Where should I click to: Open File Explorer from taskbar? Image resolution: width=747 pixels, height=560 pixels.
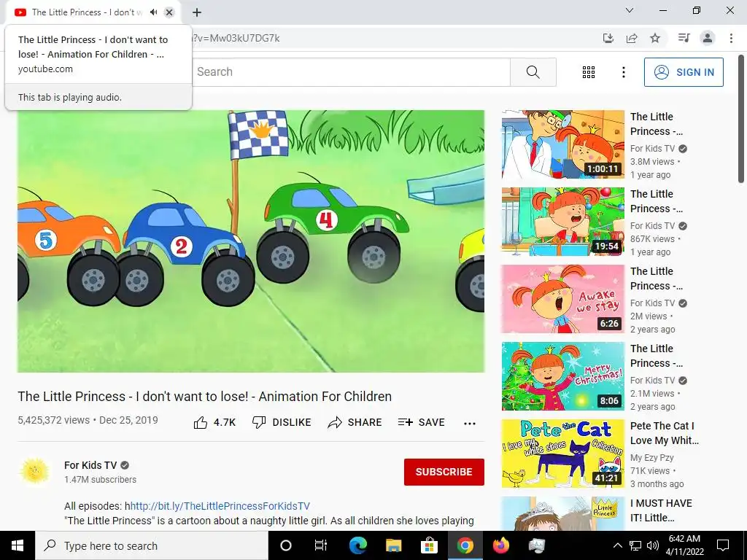coord(393,545)
